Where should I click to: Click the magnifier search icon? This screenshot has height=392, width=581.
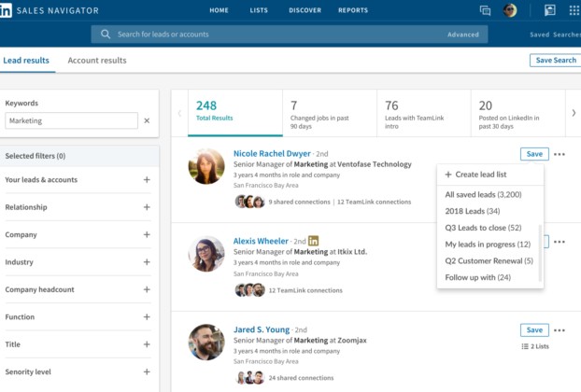pos(106,34)
